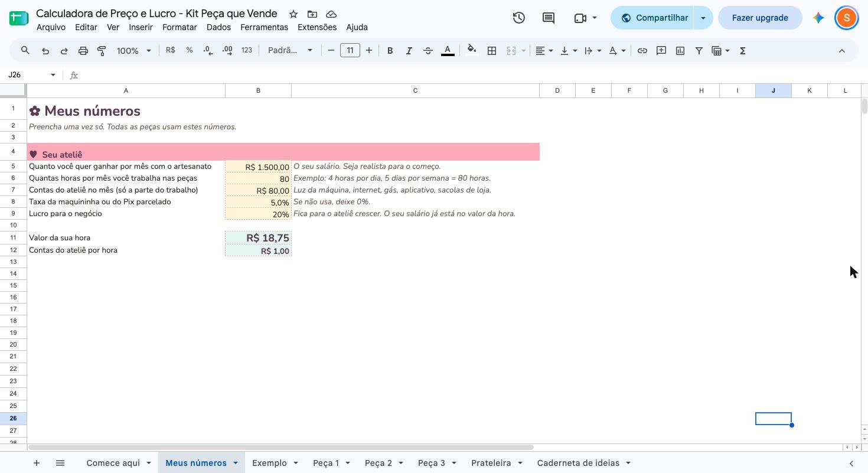Insert a chart from the toolbar
This screenshot has height=473, width=868.
[680, 51]
